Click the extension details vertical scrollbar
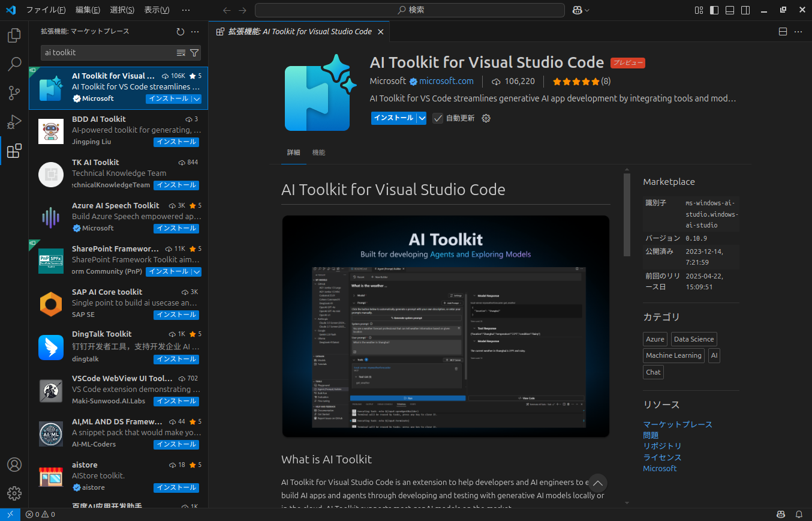 click(x=627, y=215)
